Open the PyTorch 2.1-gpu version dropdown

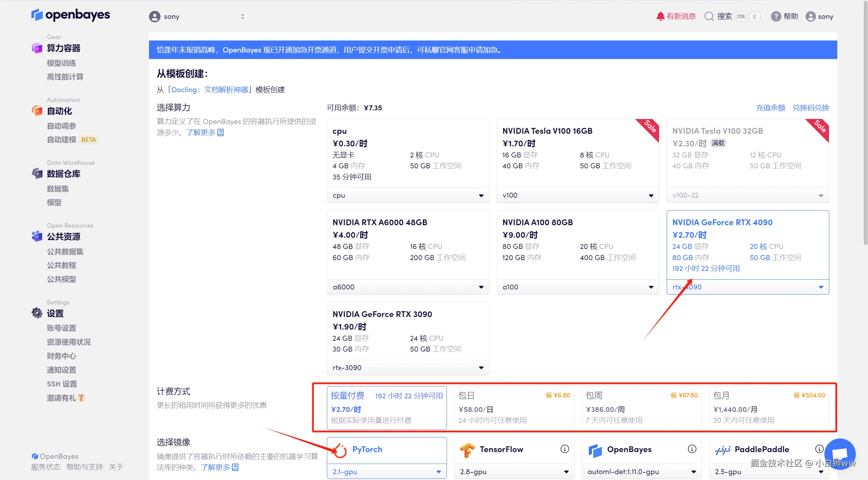tap(387, 472)
